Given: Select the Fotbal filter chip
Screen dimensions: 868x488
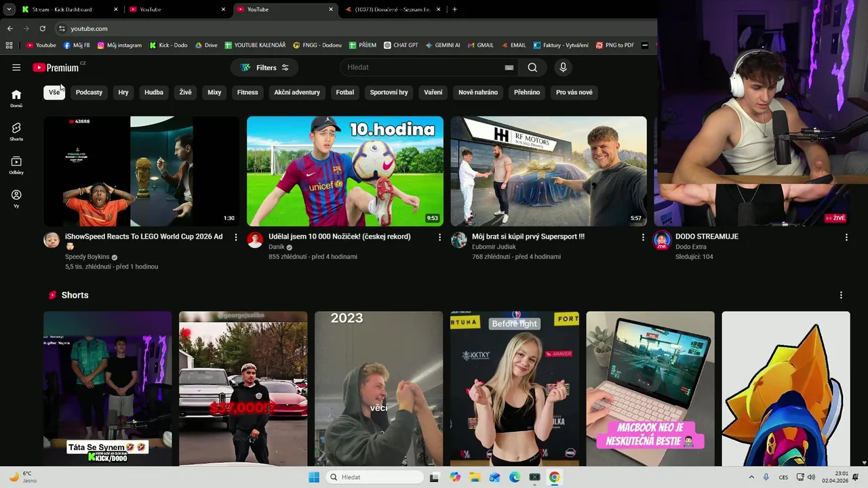Looking at the screenshot, I should click(345, 92).
